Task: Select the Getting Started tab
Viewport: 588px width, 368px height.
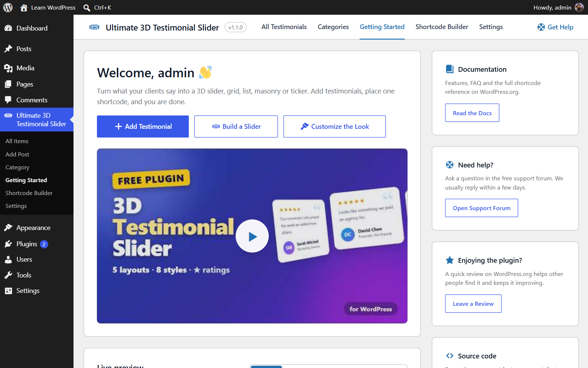Action: click(382, 27)
